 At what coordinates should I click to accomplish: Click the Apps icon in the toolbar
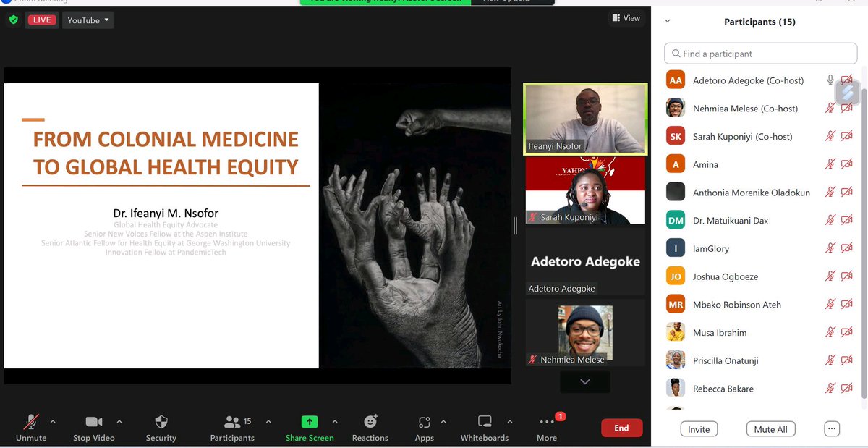click(x=424, y=420)
